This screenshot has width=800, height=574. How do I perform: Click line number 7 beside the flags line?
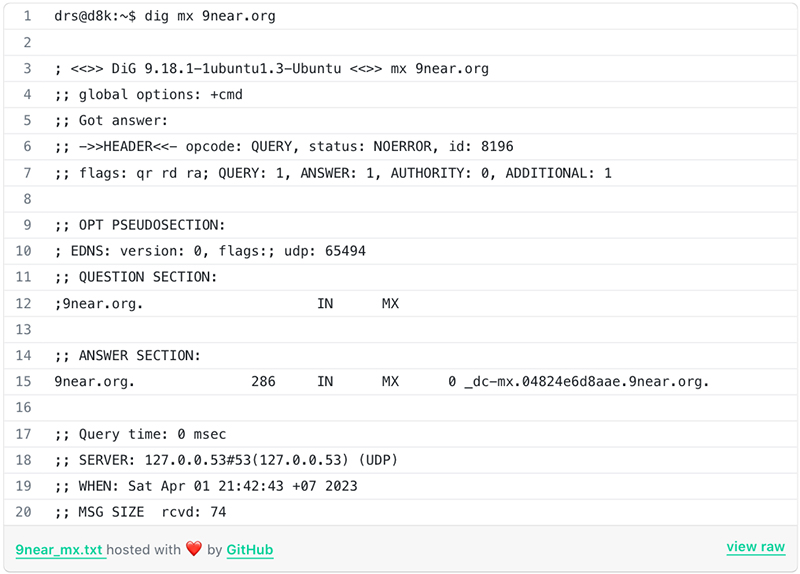click(27, 173)
